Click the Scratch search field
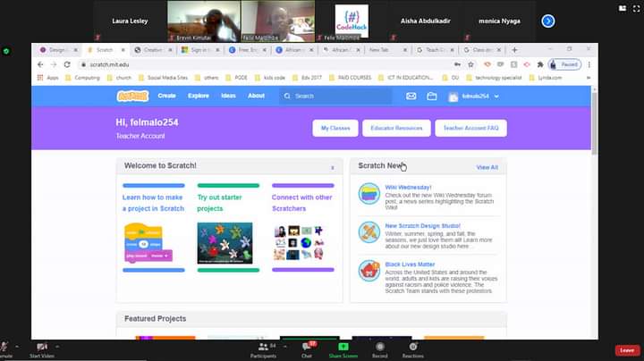 [335, 96]
